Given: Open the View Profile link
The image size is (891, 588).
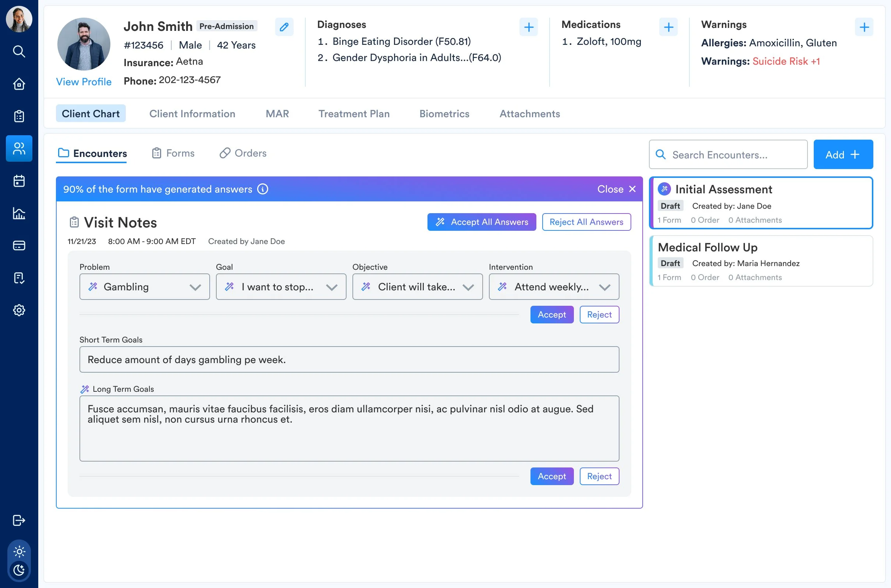Looking at the screenshot, I should 84,82.
